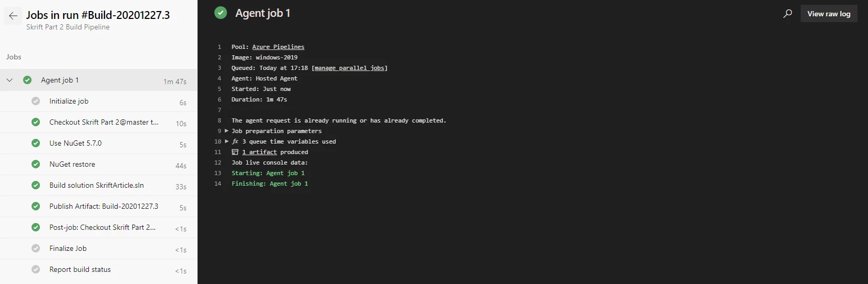Screen dimensions: 868x284
Task: Collapse the Agent job 1 chevron in Jobs list
Action: pyautogui.click(x=9, y=80)
